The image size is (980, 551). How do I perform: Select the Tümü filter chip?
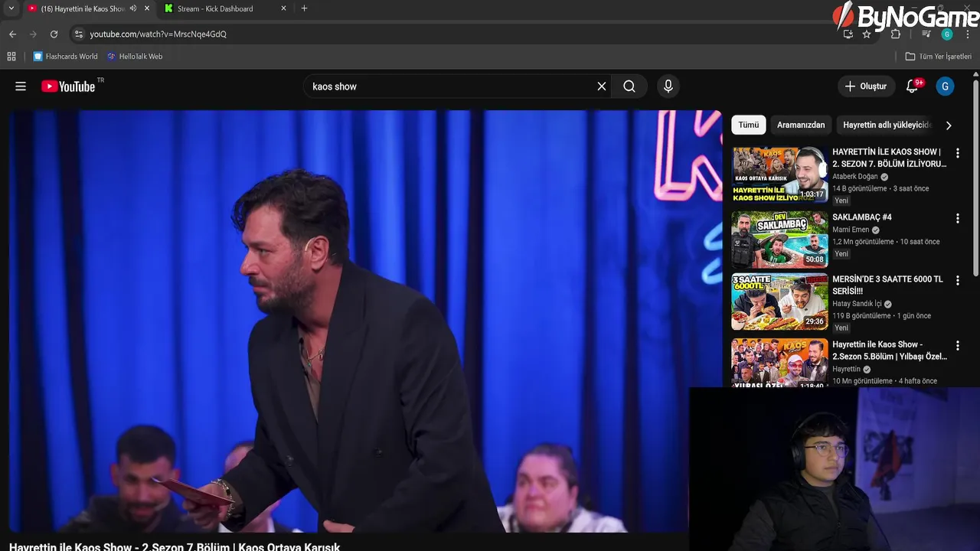click(748, 125)
